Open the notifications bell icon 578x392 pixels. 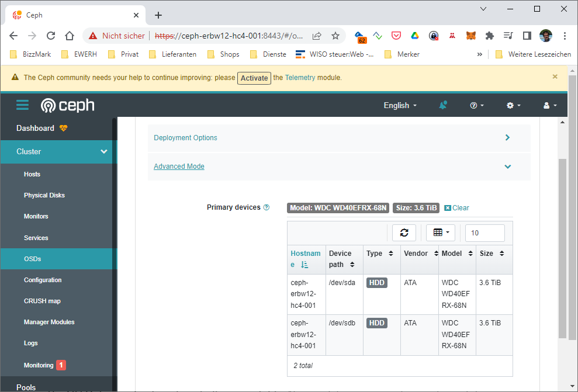pyautogui.click(x=442, y=105)
